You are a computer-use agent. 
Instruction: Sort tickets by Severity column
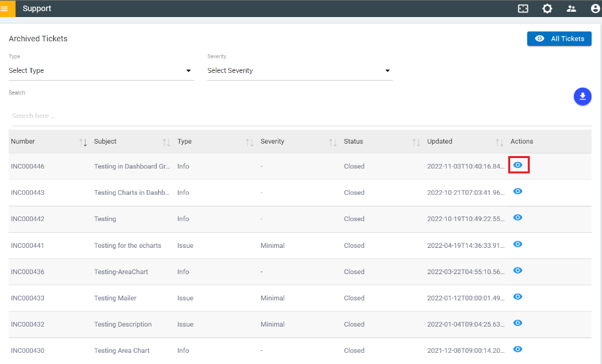tap(332, 142)
